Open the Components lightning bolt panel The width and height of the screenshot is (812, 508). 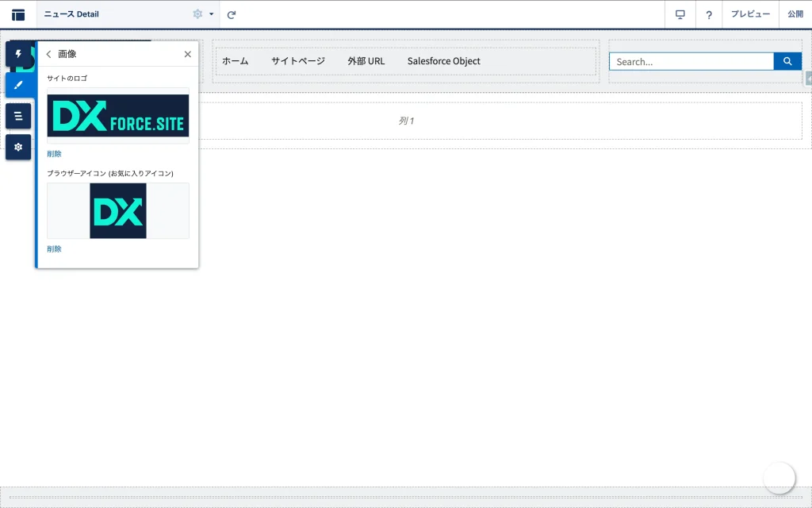coord(18,54)
